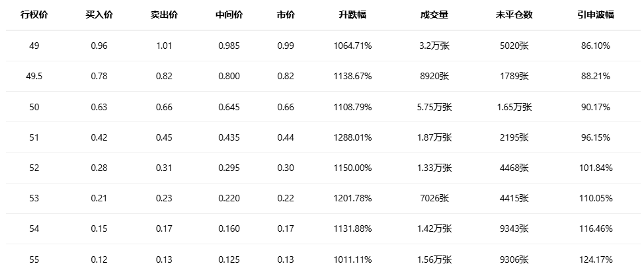This screenshot has height=272, width=644.
Task: Select the 9343张 open interest cell
Action: 514,229
